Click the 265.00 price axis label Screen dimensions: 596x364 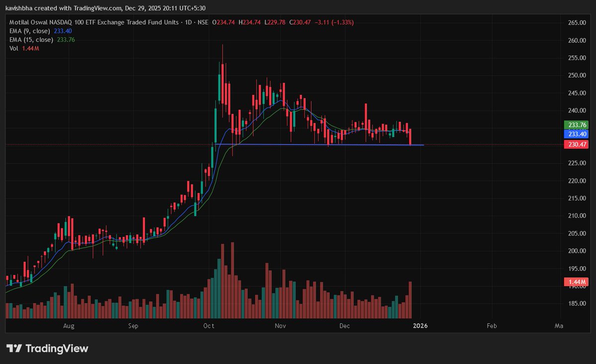click(577, 23)
